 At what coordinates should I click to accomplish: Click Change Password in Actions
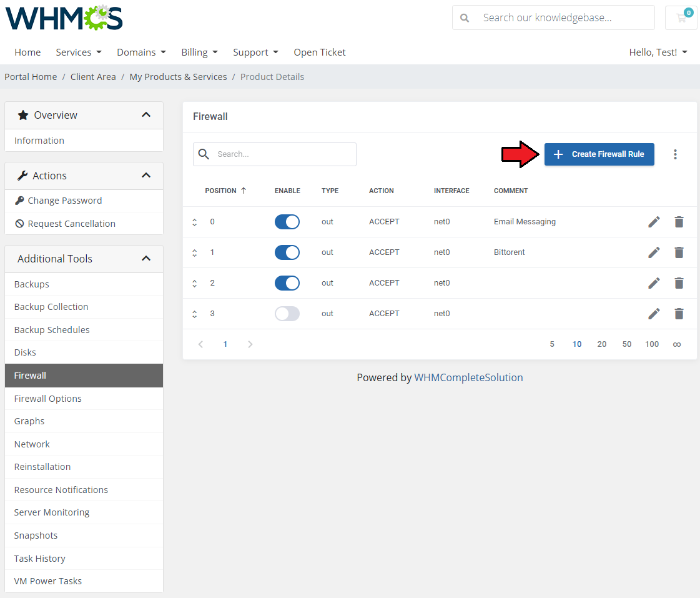click(x=84, y=201)
